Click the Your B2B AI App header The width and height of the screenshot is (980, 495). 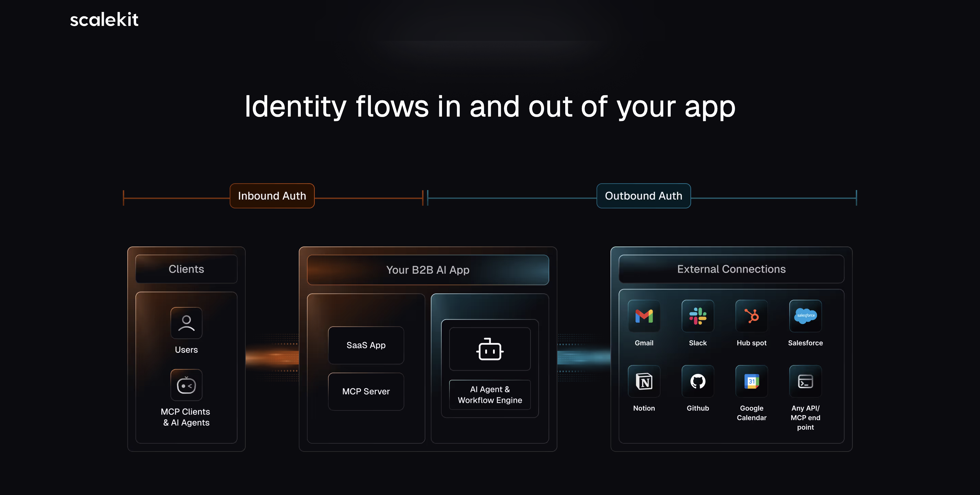coord(428,270)
